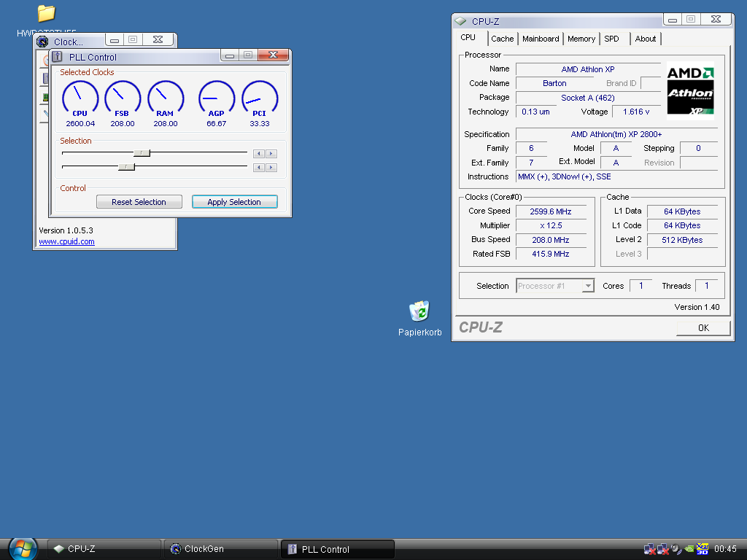Nudge the top selection slider left arrow
This screenshot has height=560, width=747.
point(259,153)
